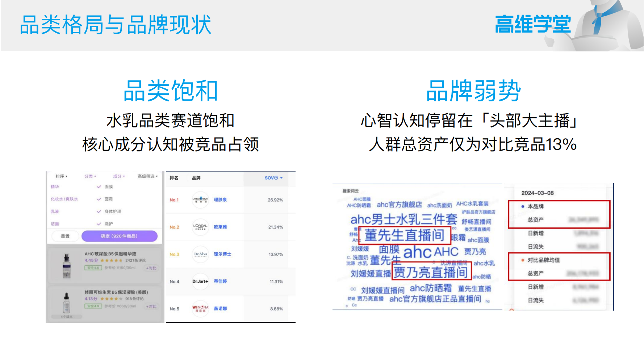Click the 排名 column header
The width and height of the screenshot is (644, 362).
click(x=174, y=178)
